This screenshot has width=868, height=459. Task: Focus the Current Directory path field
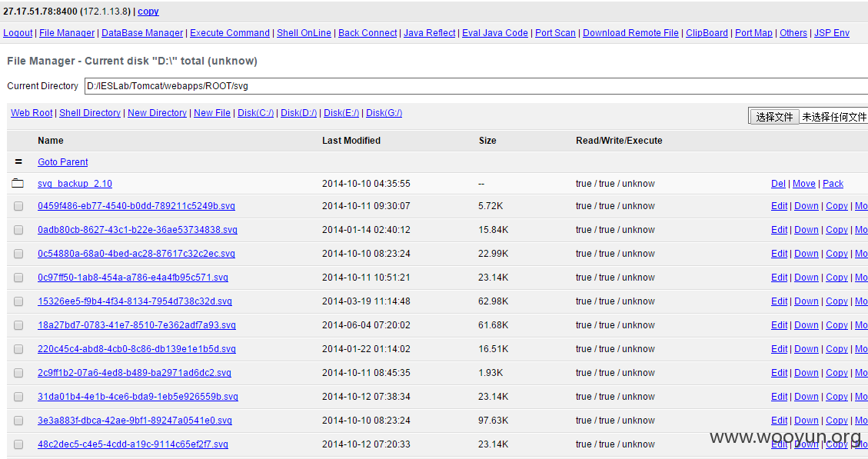pyautogui.click(x=476, y=86)
